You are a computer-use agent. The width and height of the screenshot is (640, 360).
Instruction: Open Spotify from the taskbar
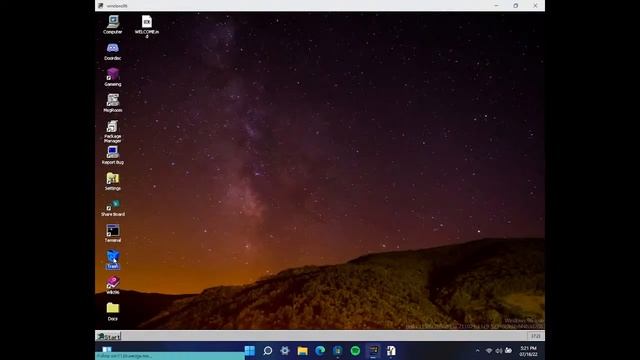click(355, 351)
